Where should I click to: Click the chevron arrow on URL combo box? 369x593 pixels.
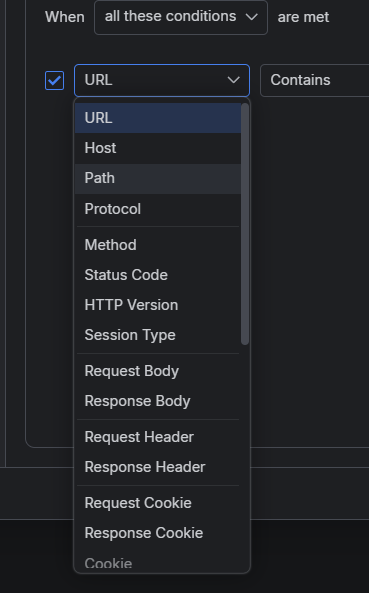click(234, 80)
